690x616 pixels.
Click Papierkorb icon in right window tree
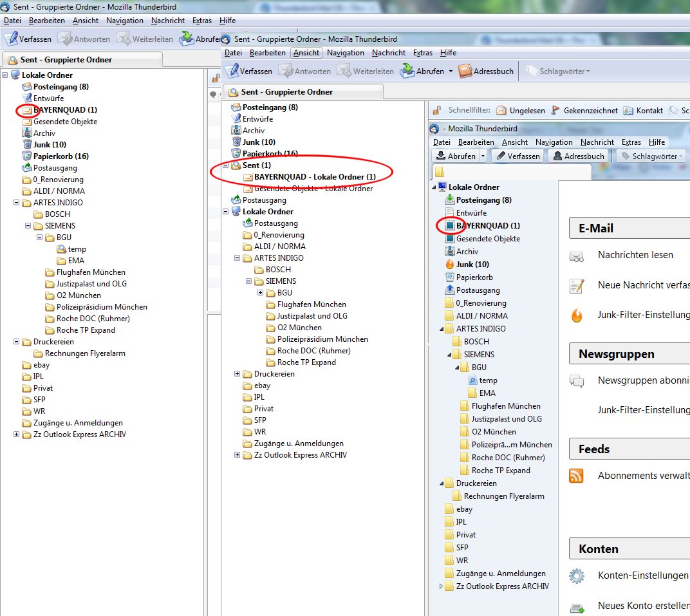click(x=450, y=277)
